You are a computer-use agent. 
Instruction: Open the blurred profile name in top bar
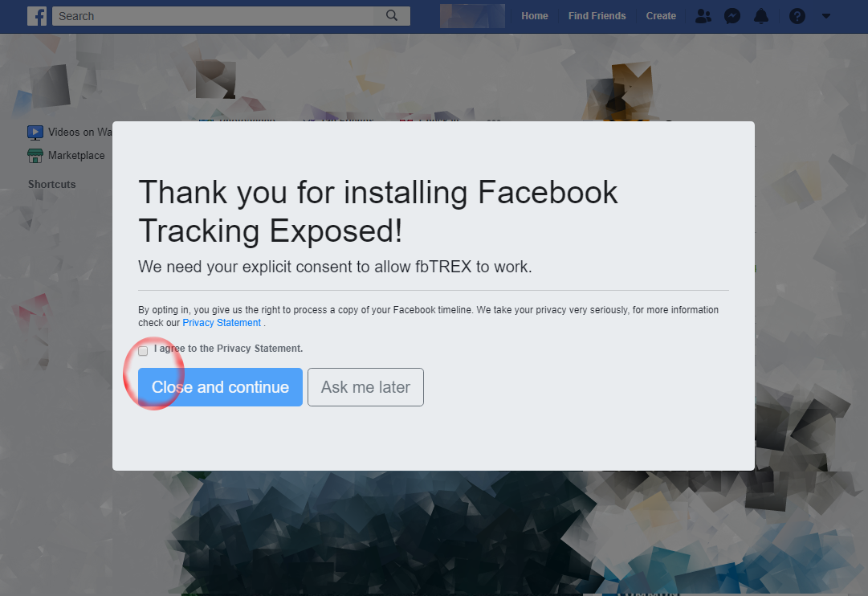pos(472,16)
